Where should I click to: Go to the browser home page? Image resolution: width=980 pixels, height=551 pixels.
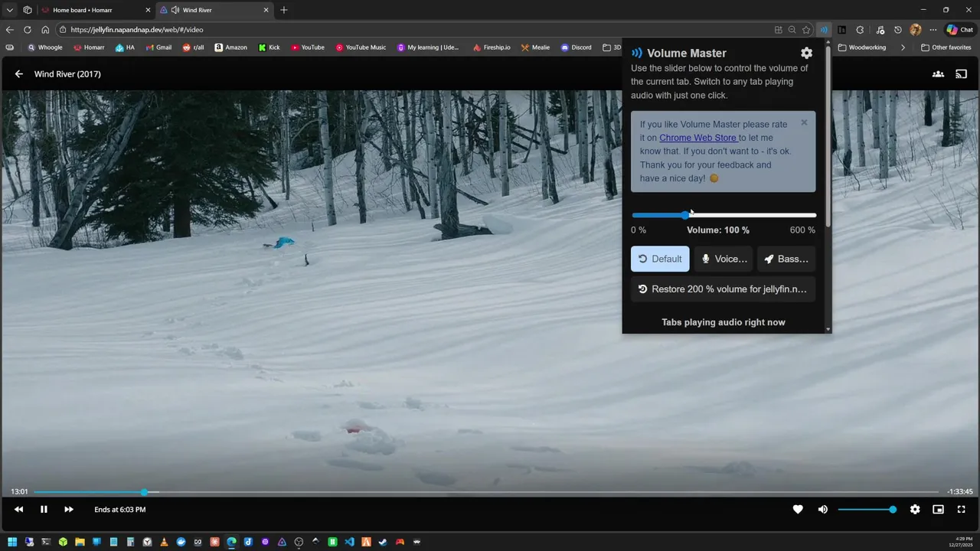point(45,30)
